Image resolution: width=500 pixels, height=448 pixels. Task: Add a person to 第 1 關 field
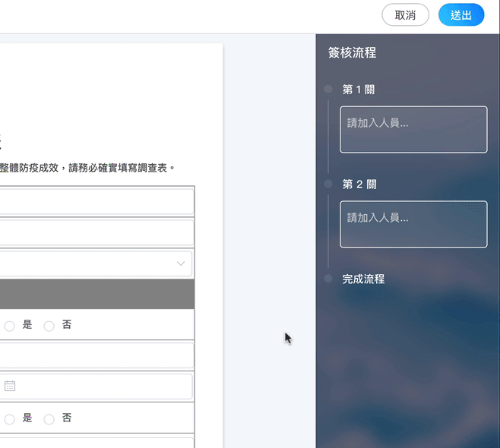click(x=413, y=129)
